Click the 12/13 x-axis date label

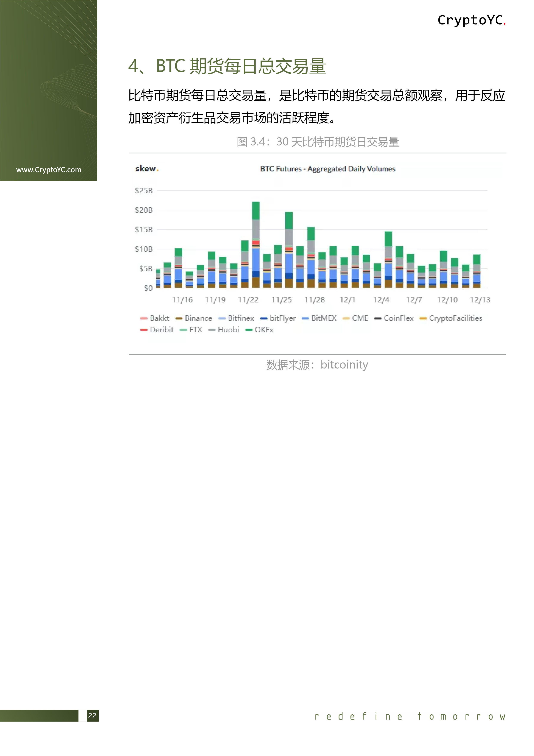480,300
